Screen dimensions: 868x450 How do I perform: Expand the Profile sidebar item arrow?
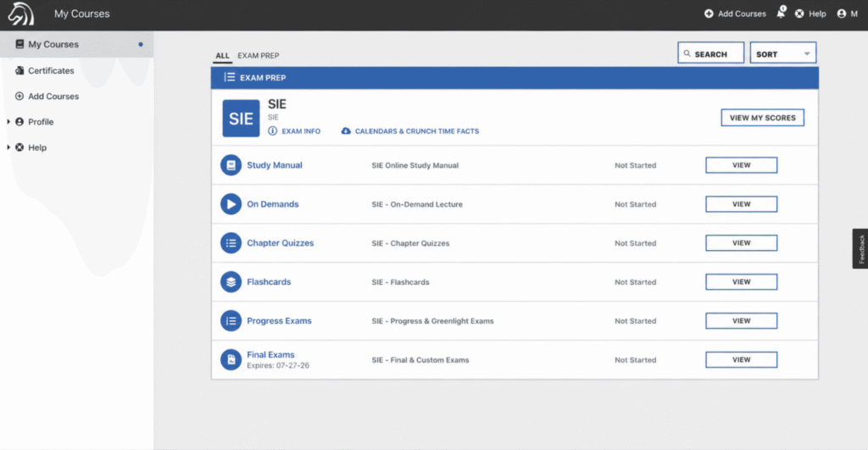(x=8, y=122)
